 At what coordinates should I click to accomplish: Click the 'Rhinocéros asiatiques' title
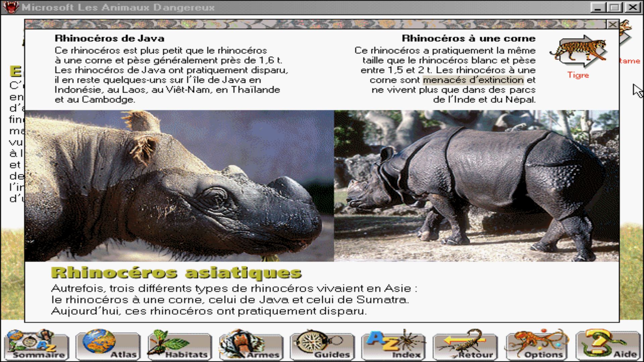point(176,273)
